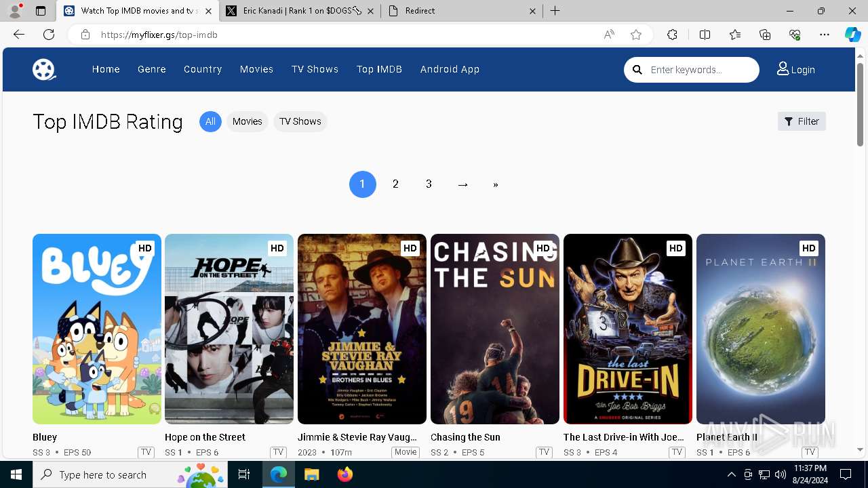Select the Movies filter pill
This screenshot has height=488, width=868.
coord(247,121)
